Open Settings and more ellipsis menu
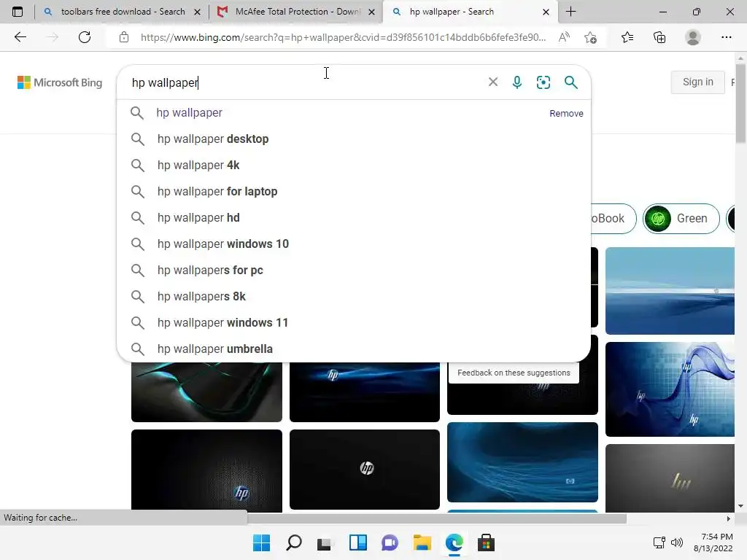The height and width of the screenshot is (560, 747). click(726, 37)
